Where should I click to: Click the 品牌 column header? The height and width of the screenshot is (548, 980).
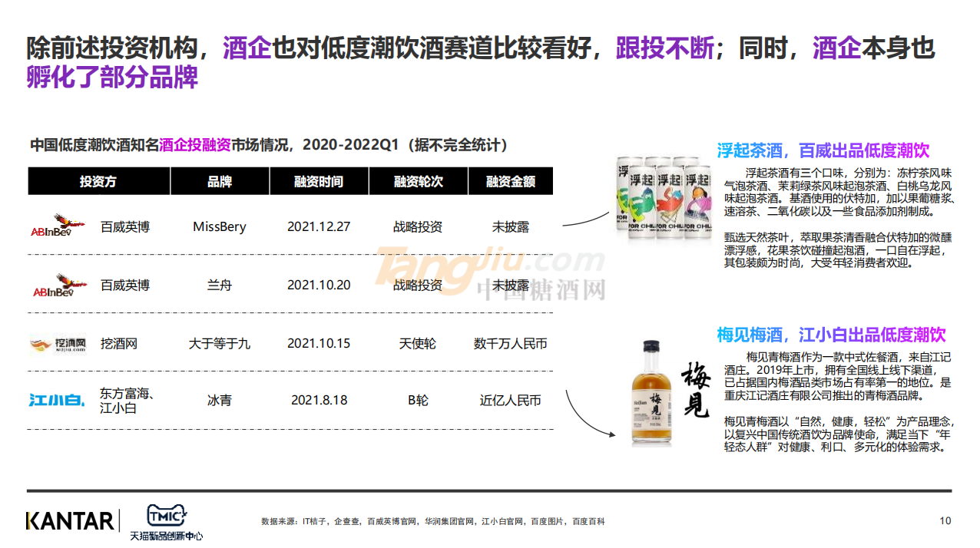[x=220, y=182]
